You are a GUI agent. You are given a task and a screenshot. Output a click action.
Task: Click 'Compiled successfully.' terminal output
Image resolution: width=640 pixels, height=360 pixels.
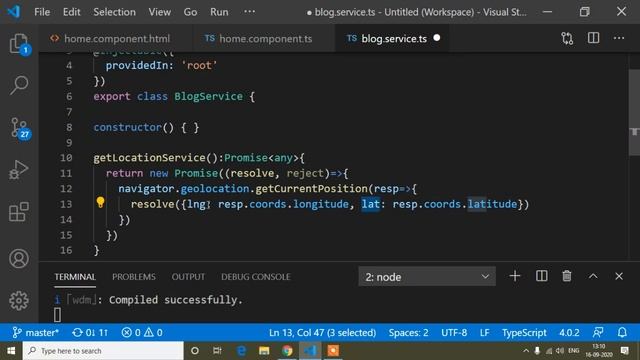176,300
